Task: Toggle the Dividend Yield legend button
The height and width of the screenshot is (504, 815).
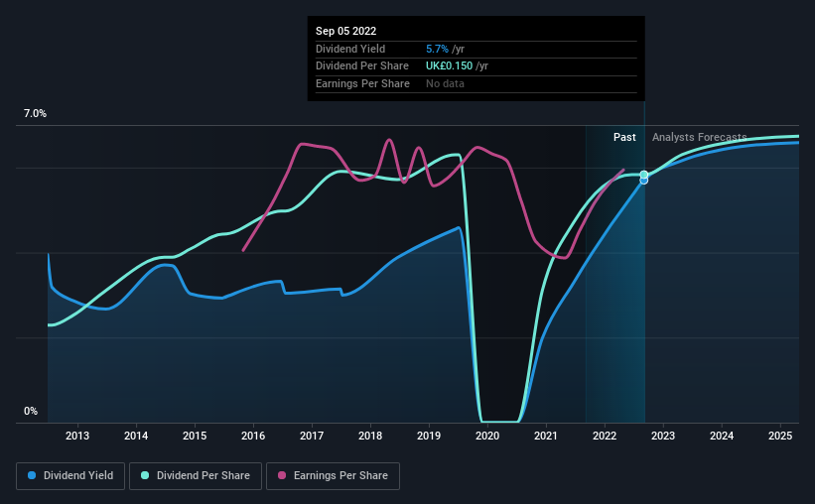Action: pyautogui.click(x=70, y=476)
